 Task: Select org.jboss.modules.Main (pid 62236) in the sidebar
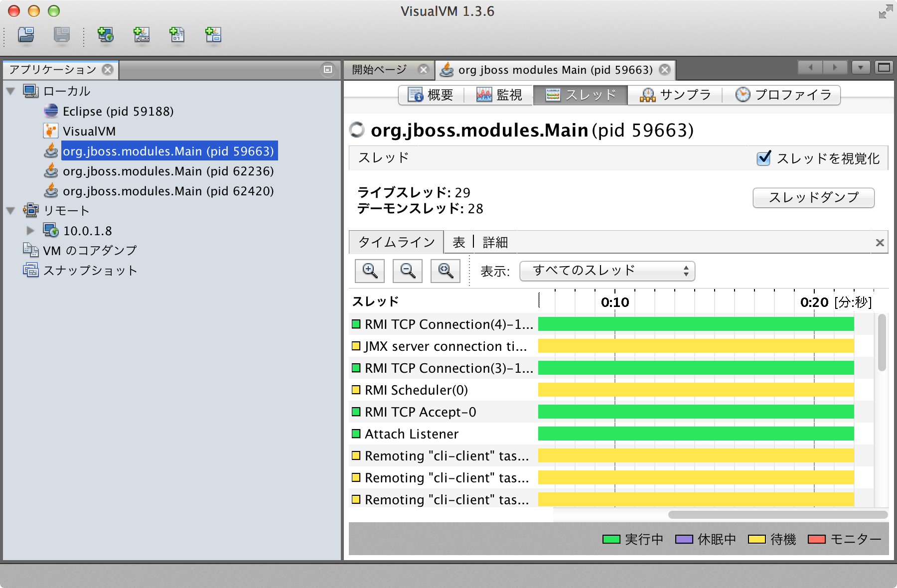pos(167,171)
